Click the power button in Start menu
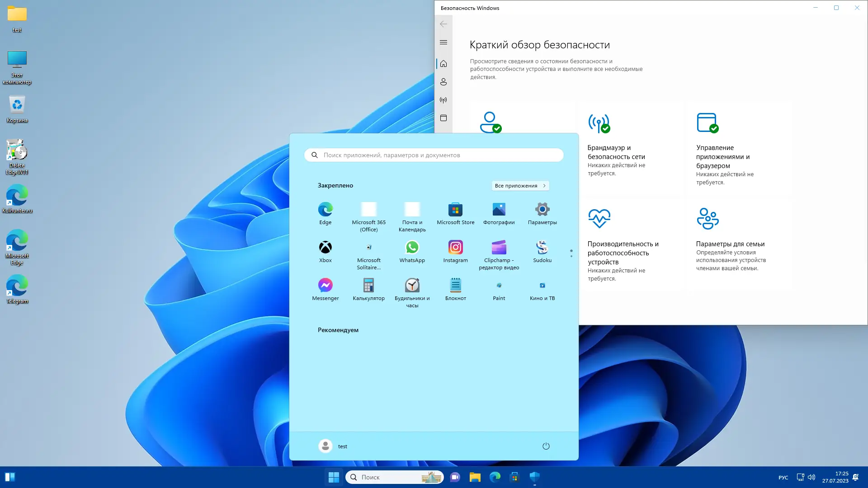Screen dimensions: 868x488 pos(546,446)
